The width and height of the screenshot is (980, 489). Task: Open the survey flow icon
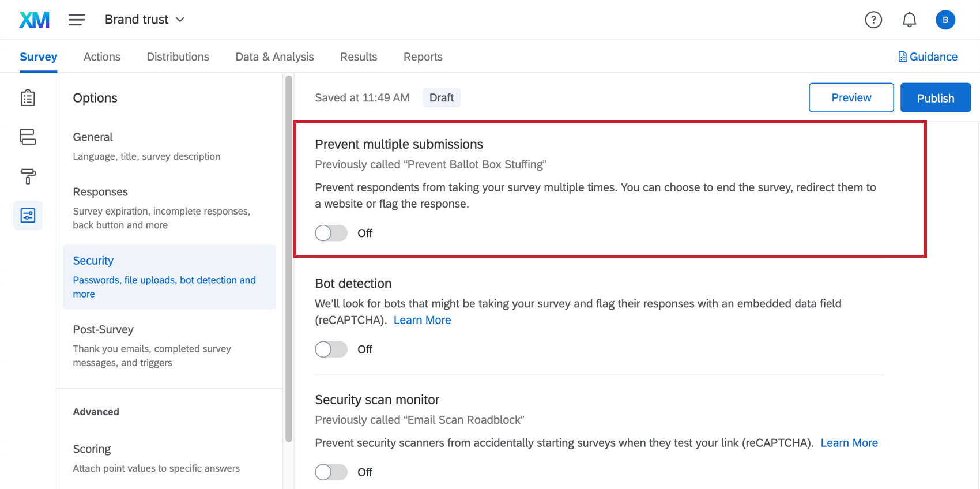click(28, 137)
